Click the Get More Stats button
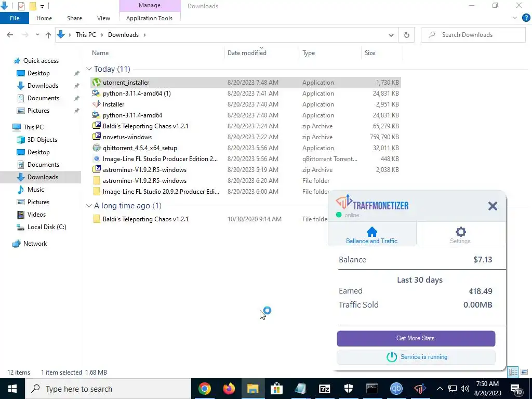The width and height of the screenshot is (532, 399). (x=416, y=338)
